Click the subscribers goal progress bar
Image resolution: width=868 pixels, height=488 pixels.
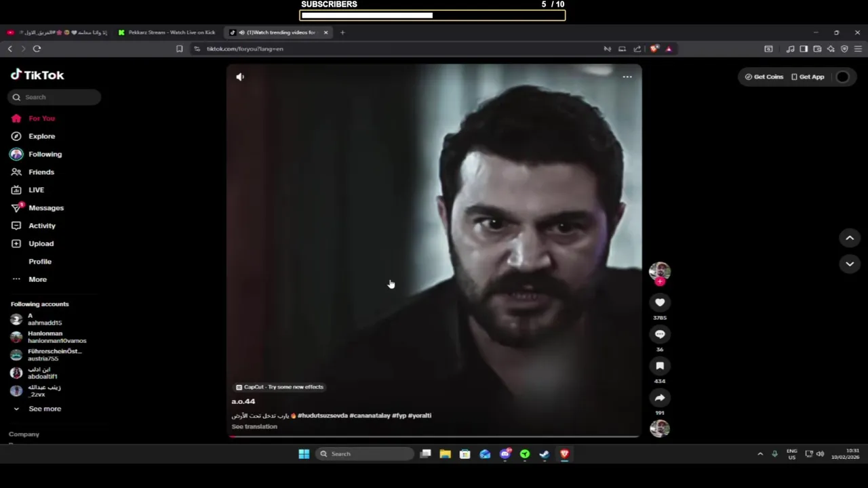point(433,16)
